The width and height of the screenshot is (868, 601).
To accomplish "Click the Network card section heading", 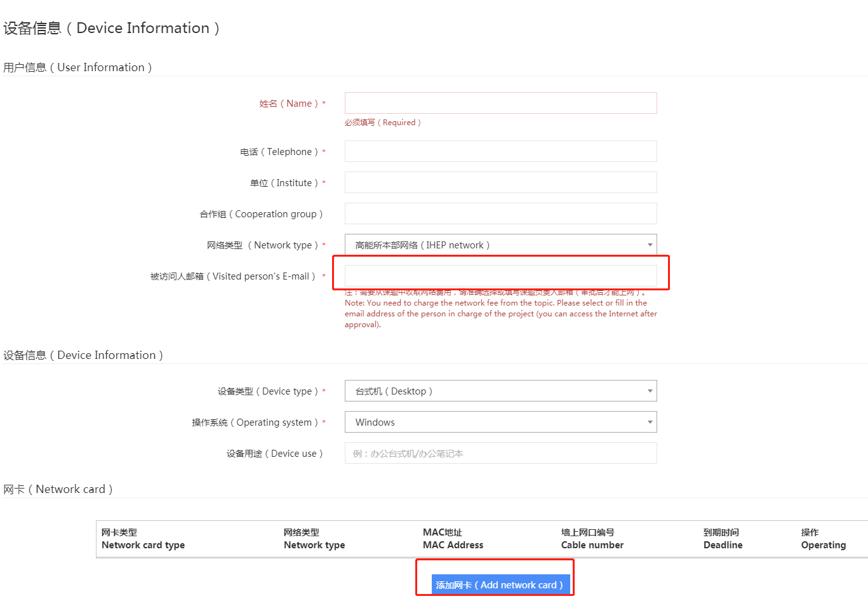I will click(x=58, y=489).
